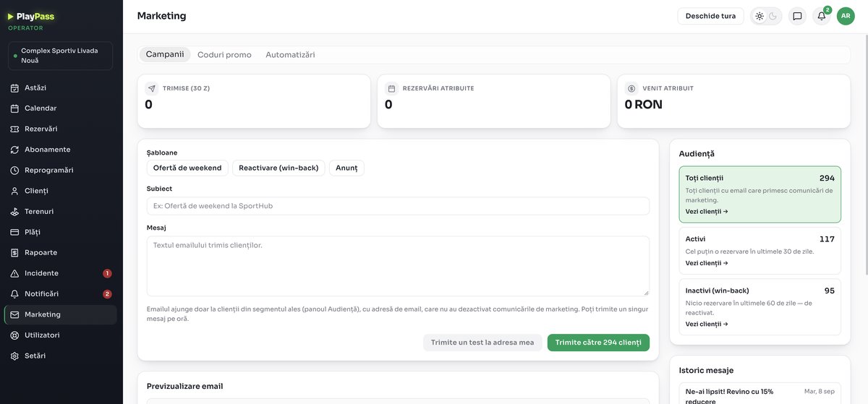This screenshot has width=868, height=404.
Task: Click the Incidente red badge 1
Action: pos(107,273)
